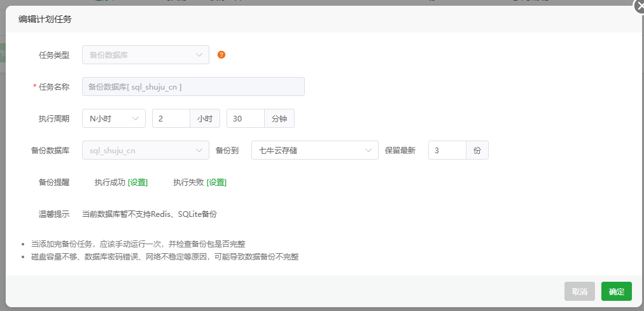Screen dimensions: 644x311
Task: Click the 任务名称 input field
Action: pyautogui.click(x=193, y=86)
